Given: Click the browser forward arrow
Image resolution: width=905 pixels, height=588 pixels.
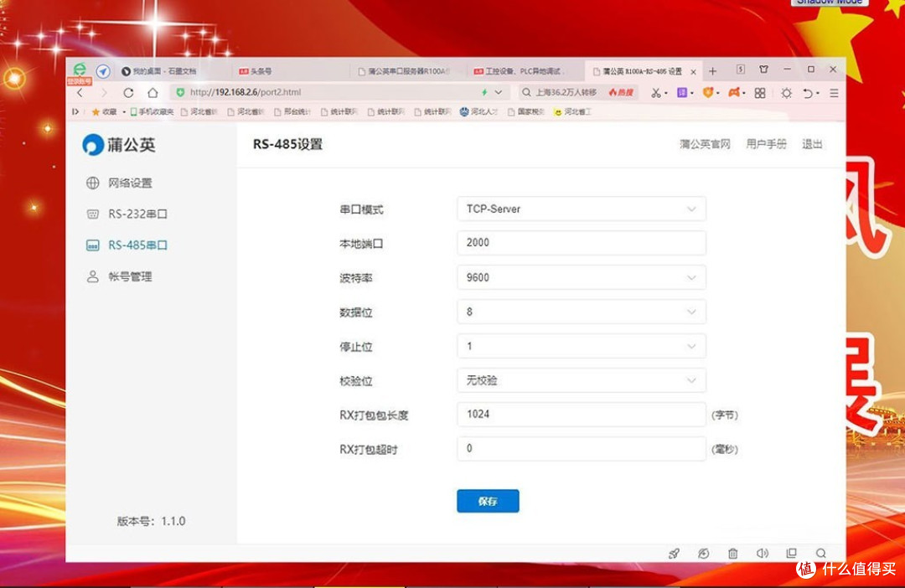Looking at the screenshot, I should coord(104,92).
